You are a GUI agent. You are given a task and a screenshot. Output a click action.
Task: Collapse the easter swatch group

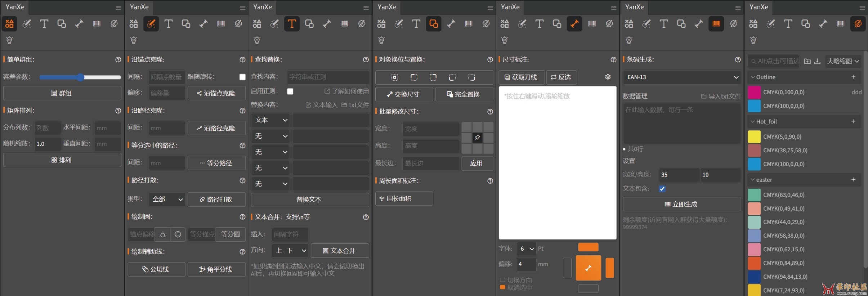(753, 180)
